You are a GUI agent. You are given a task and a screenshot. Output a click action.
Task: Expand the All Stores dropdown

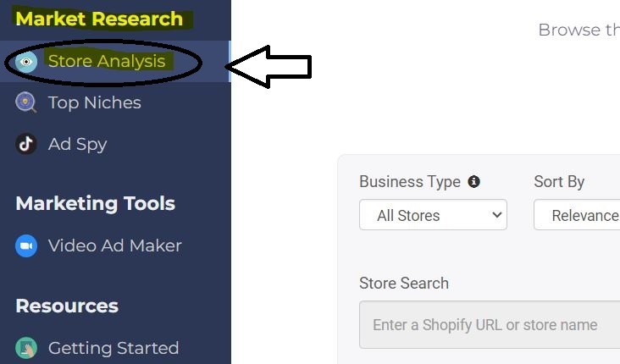433,215
